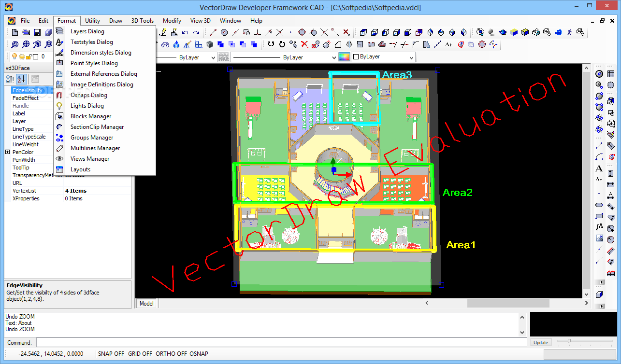The image size is (621, 364).
Task: Open the 3D Tools menu
Action: click(x=143, y=21)
